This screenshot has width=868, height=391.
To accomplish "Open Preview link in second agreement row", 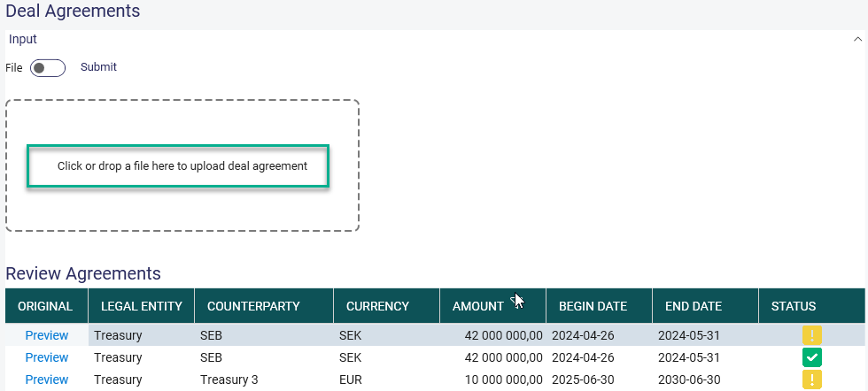I will tap(47, 357).
